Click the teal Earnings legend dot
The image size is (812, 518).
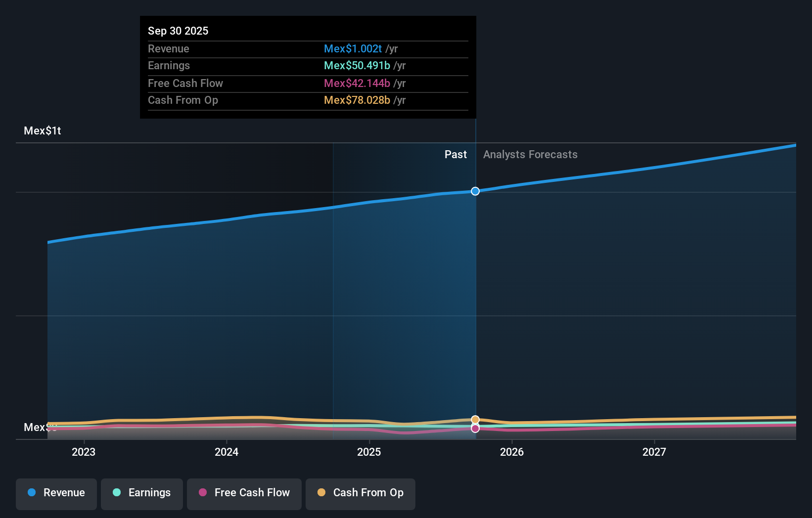116,493
